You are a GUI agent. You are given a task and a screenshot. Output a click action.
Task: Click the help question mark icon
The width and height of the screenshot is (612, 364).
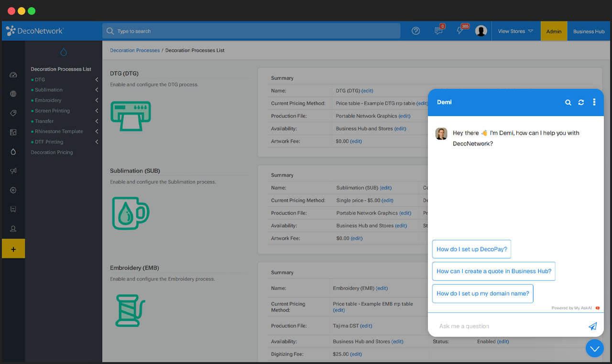(x=415, y=31)
